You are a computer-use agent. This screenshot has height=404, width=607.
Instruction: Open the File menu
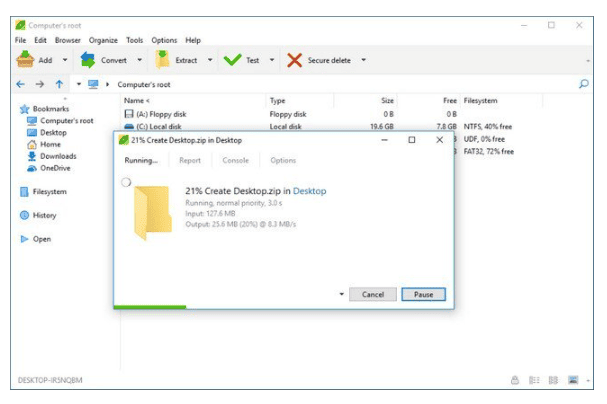click(21, 40)
